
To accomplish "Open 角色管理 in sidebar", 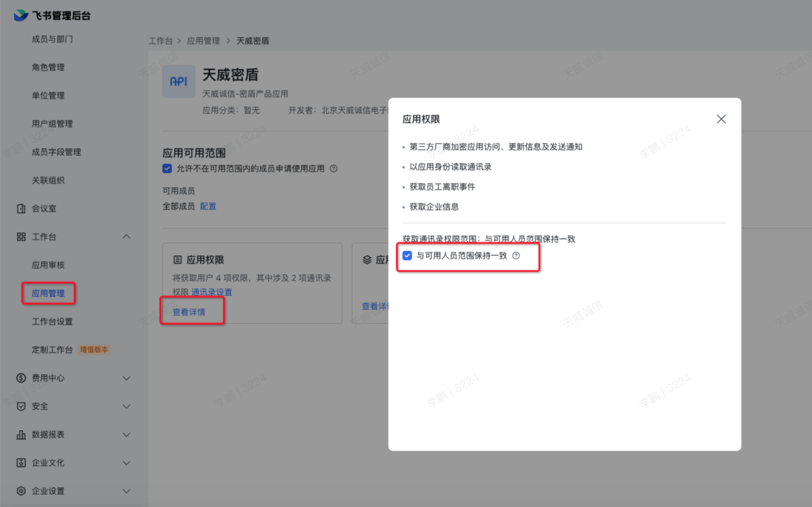I will pyautogui.click(x=48, y=67).
